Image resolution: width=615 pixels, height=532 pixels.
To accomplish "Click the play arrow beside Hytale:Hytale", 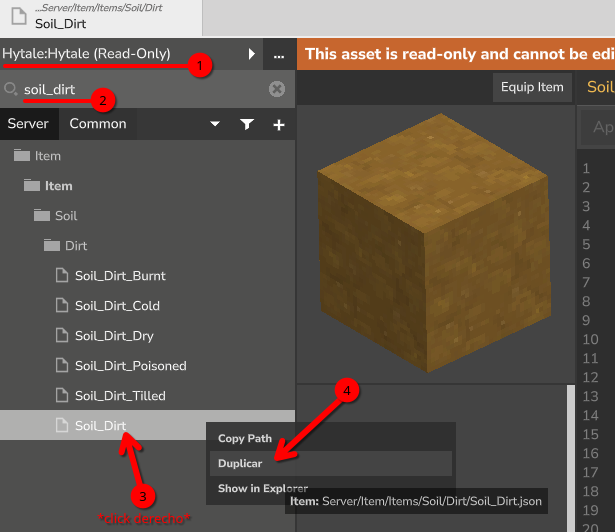I will tap(252, 54).
